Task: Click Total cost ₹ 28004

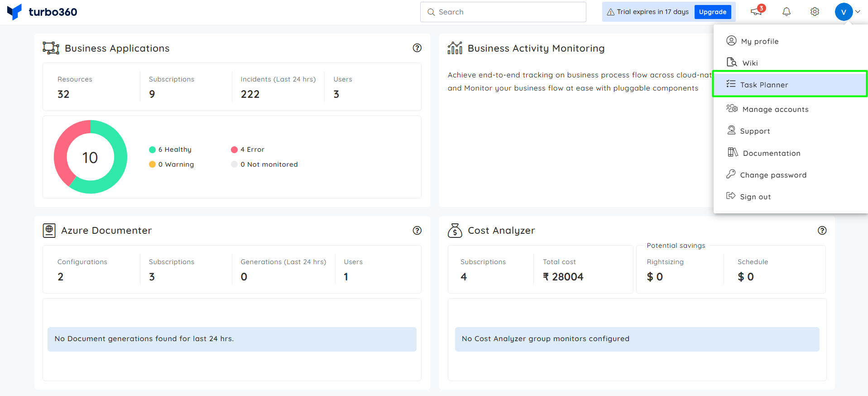Action: [563, 277]
